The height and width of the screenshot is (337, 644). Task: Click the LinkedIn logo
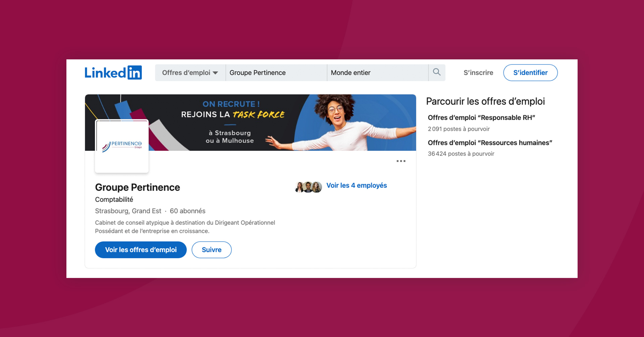pyautogui.click(x=113, y=72)
